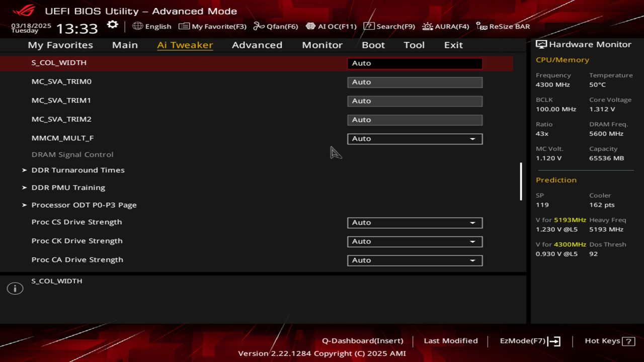Image resolution: width=644 pixels, height=362 pixels.
Task: Click the Dos Thresh value 92
Action: pos(593,254)
